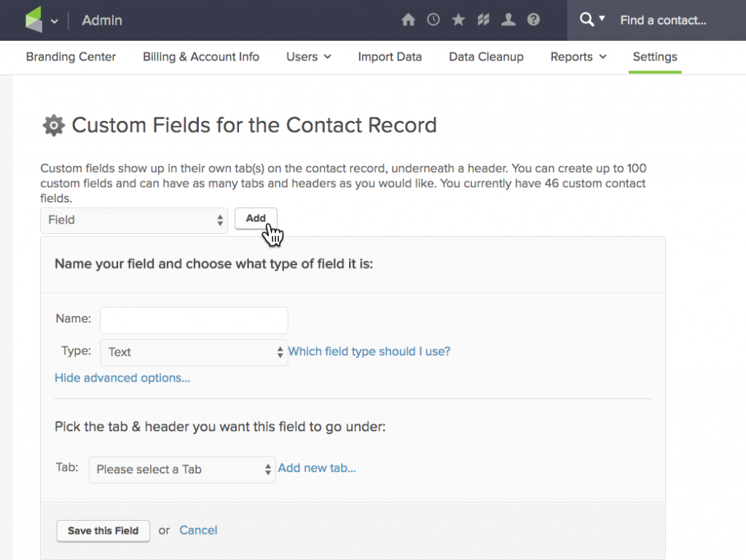Click Save this Field
This screenshot has height=560, width=746.
(x=103, y=531)
